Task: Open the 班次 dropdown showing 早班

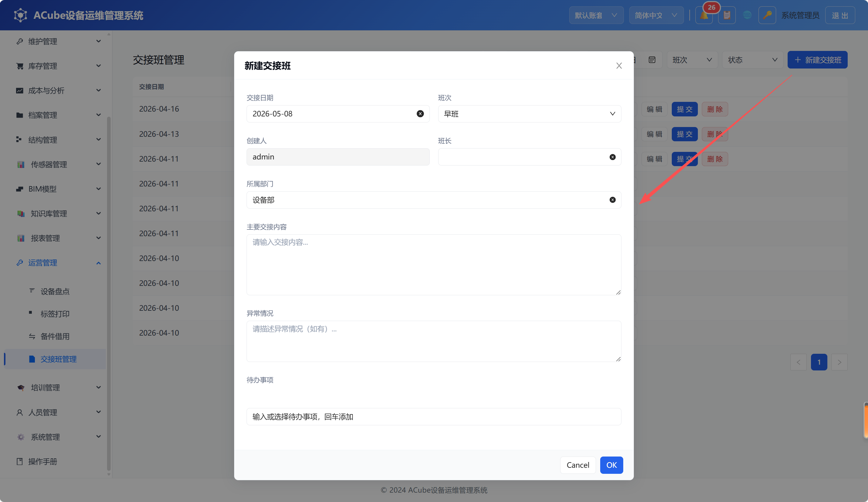Action: tap(530, 114)
